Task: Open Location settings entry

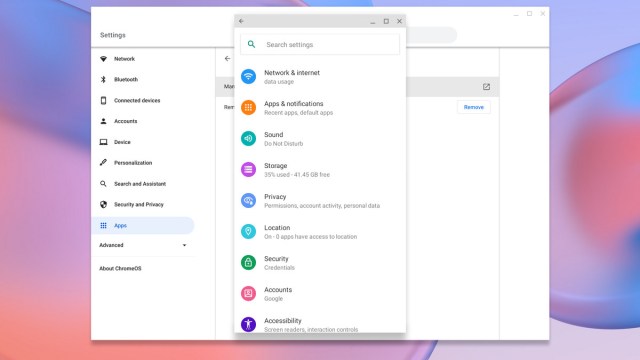Action: [320, 232]
